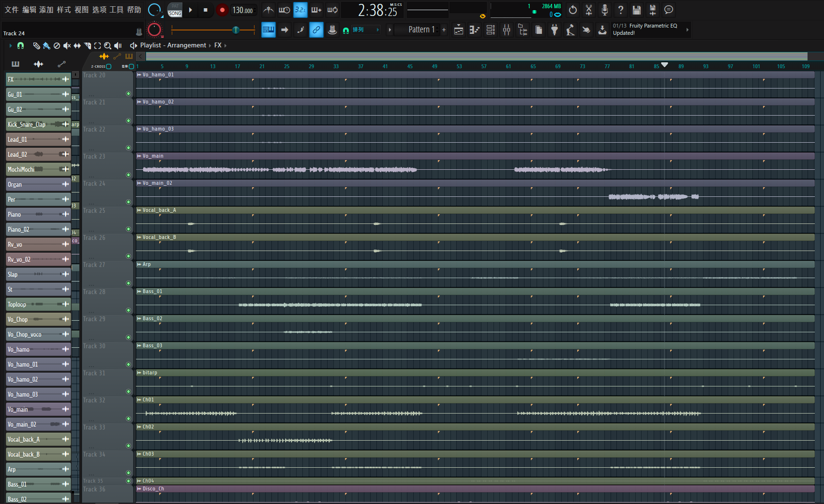
Task: Open Vo_main clip menu arrow
Action: [139, 156]
